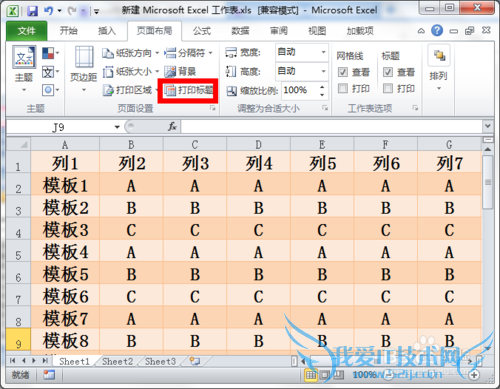Click the Excel Help question mark icon
The height and width of the screenshot is (389, 500).
pyautogui.click(x=437, y=31)
